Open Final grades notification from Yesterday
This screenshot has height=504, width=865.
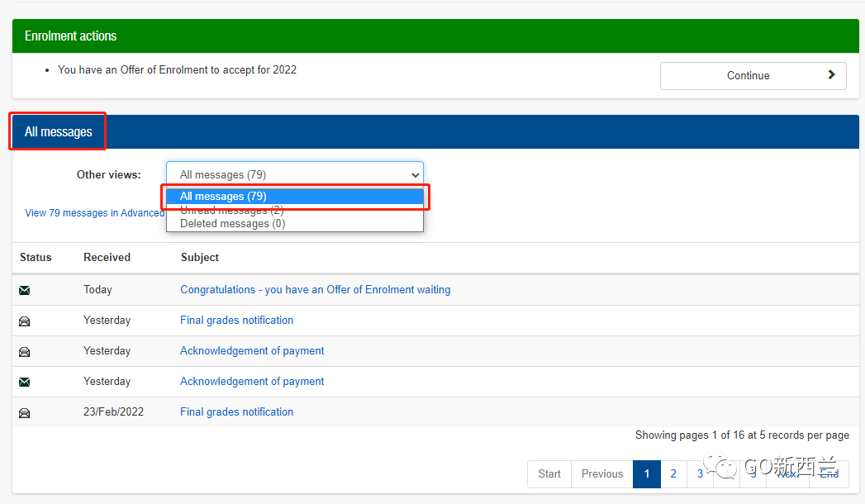tap(236, 320)
